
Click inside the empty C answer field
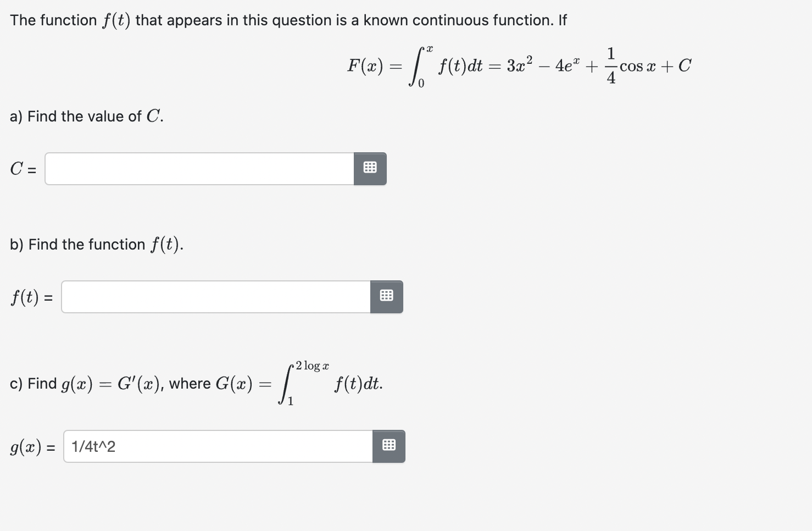pos(198,168)
